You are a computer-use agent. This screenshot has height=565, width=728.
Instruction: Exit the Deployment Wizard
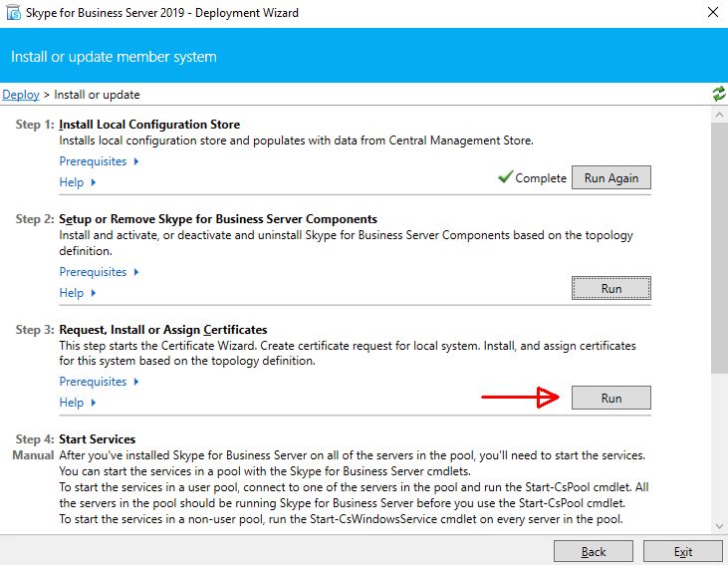[x=683, y=551]
